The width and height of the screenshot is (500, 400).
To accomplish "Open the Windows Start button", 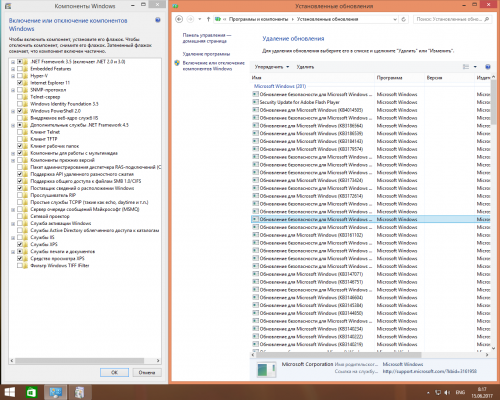I will click(10, 392).
